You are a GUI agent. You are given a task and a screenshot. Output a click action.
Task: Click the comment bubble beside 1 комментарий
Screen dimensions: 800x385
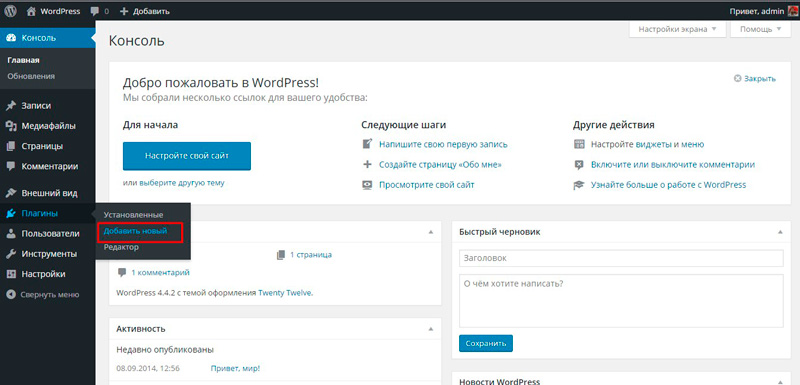point(122,273)
